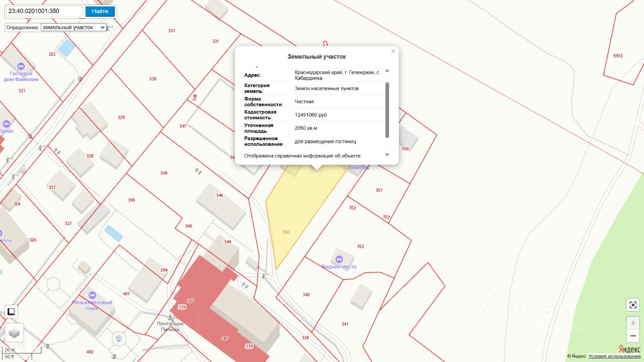This screenshot has width=644, height=362.
Task: Click the Видное место hotel icon
Action: coord(339,259)
